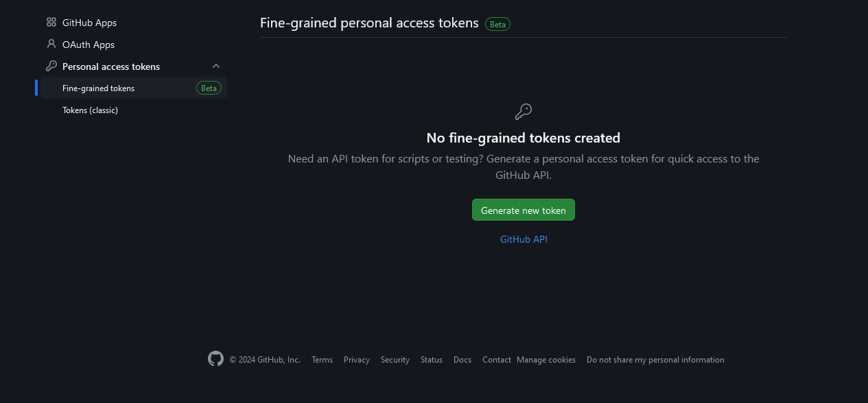Collapse the Personal access tokens section

coord(216,66)
